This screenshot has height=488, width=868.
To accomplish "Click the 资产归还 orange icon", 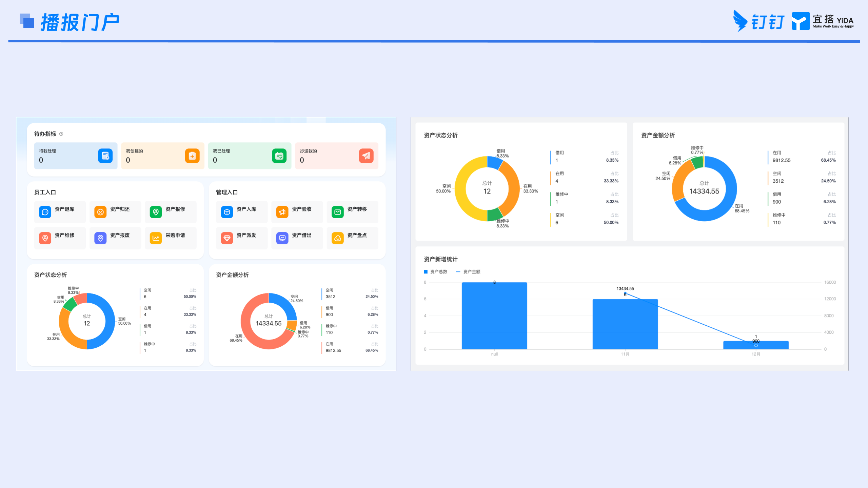I will [100, 212].
